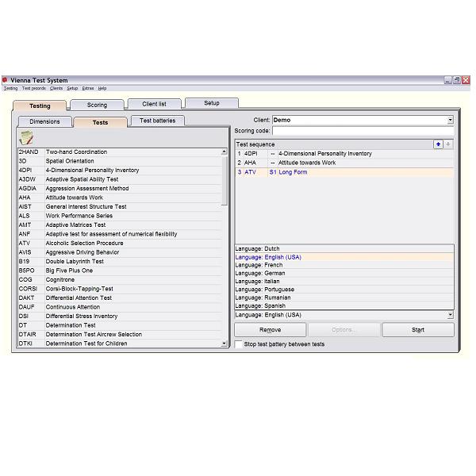Select Language: English (USA) in list

(344, 257)
